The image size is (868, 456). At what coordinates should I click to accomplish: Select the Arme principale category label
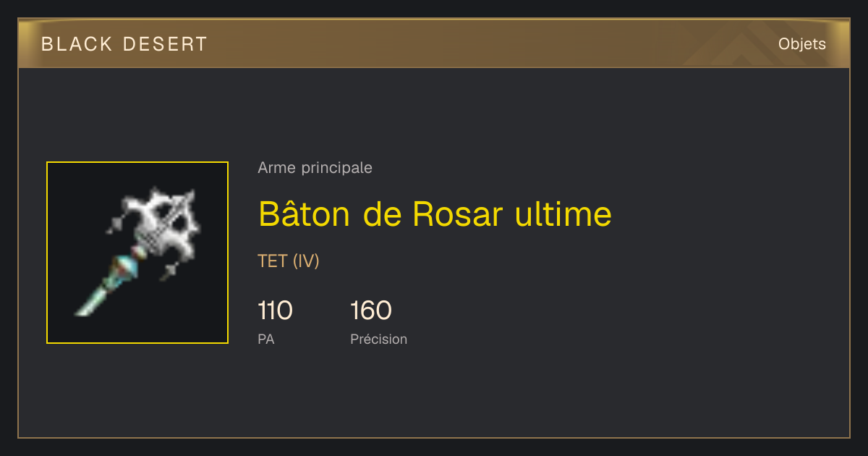tap(315, 168)
